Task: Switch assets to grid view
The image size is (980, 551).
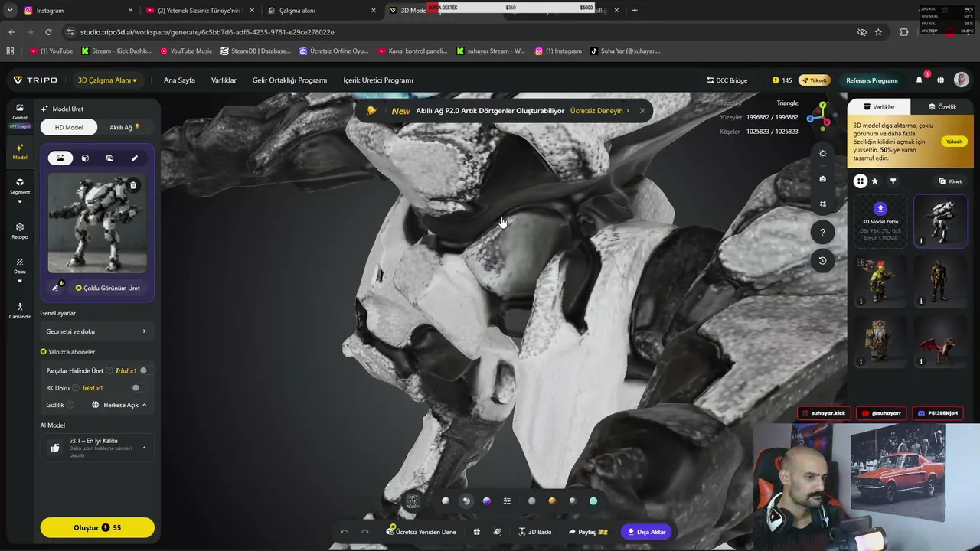Action: coord(861,181)
